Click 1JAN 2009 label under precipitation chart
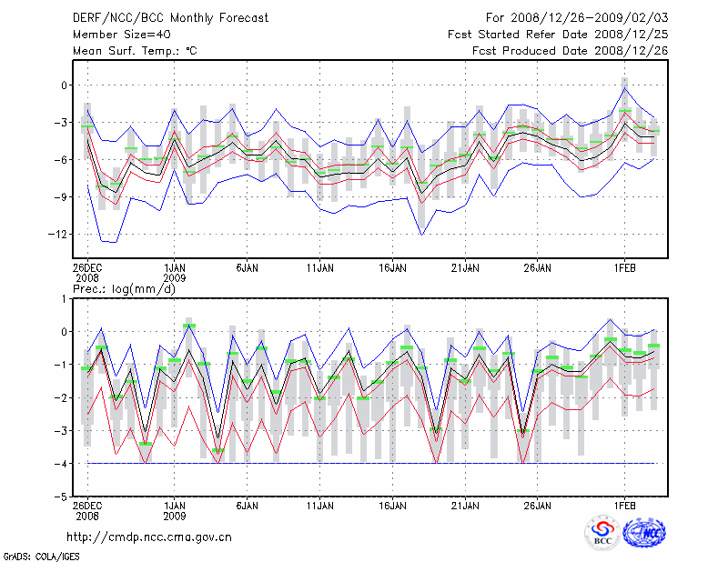Screen dimensions: 728x562 coord(175,511)
